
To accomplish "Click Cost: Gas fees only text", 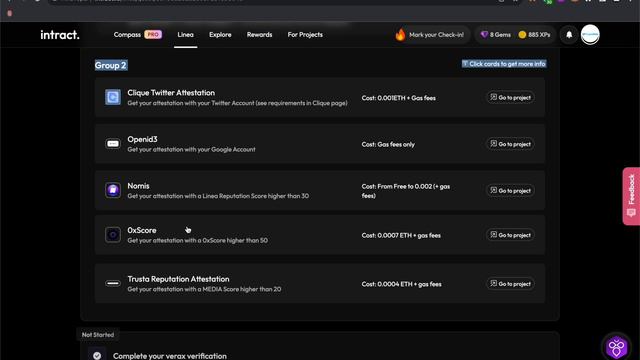I will (388, 144).
